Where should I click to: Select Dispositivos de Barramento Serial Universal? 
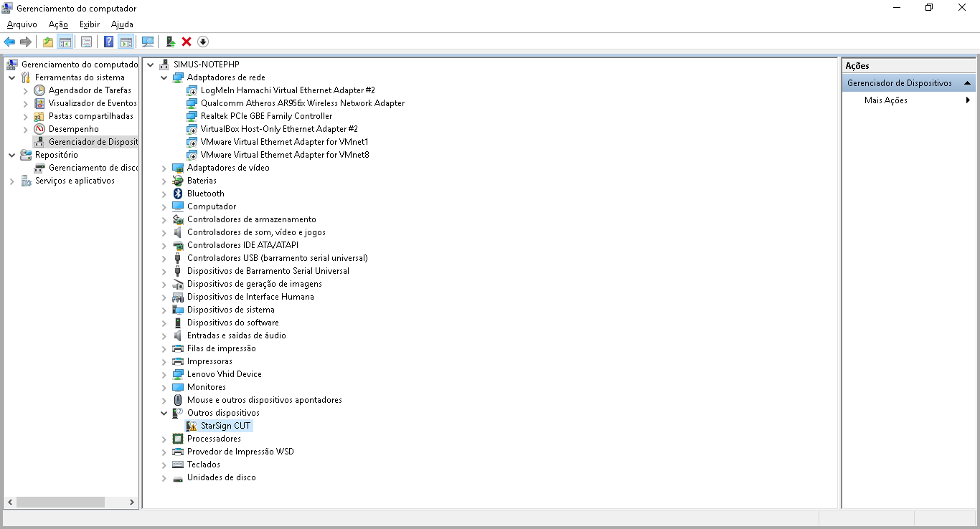click(268, 271)
